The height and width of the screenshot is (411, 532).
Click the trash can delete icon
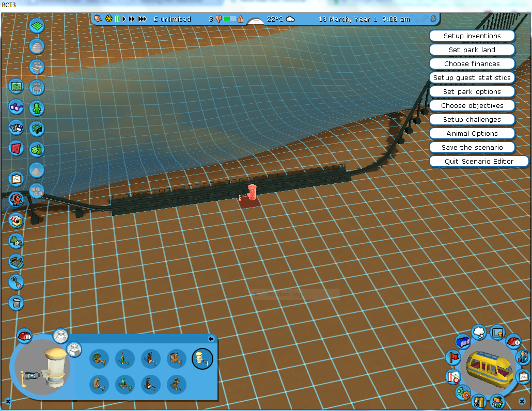(16, 303)
